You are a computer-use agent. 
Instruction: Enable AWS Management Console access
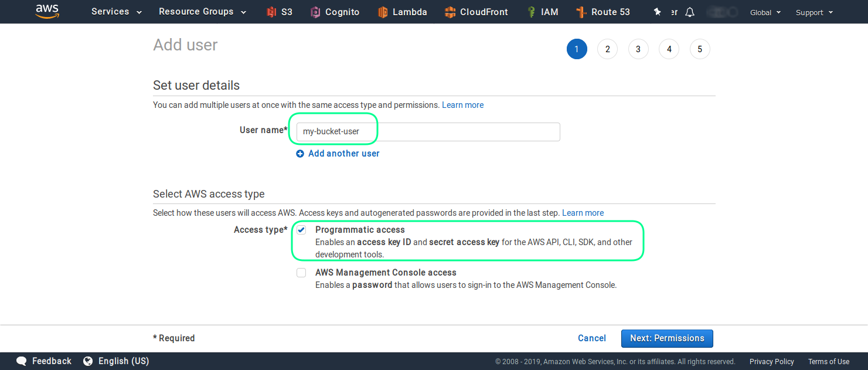[301, 272]
